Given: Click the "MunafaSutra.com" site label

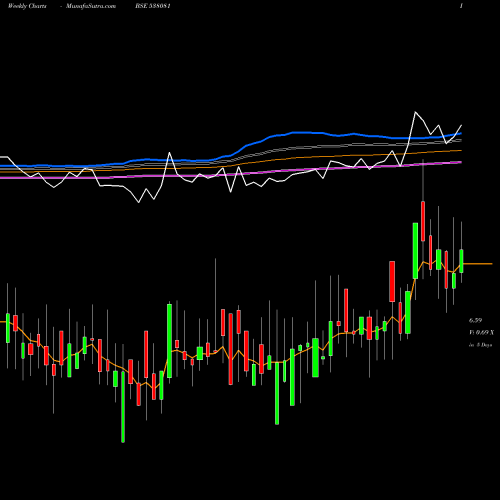Looking at the screenshot, I should [91, 6].
